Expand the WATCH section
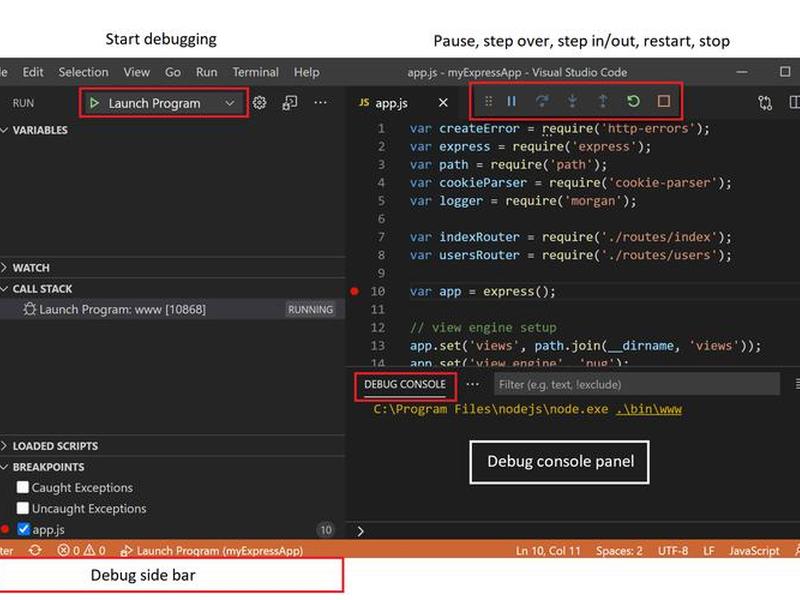 point(5,267)
